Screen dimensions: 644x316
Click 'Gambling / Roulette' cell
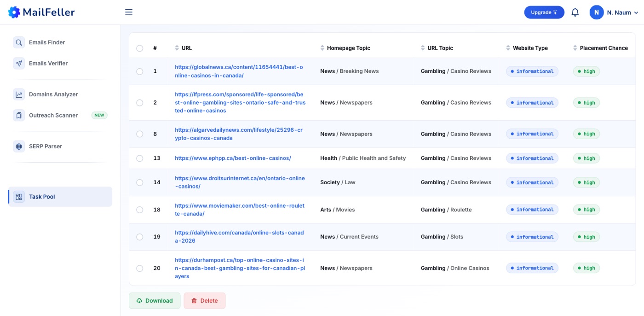pos(446,210)
